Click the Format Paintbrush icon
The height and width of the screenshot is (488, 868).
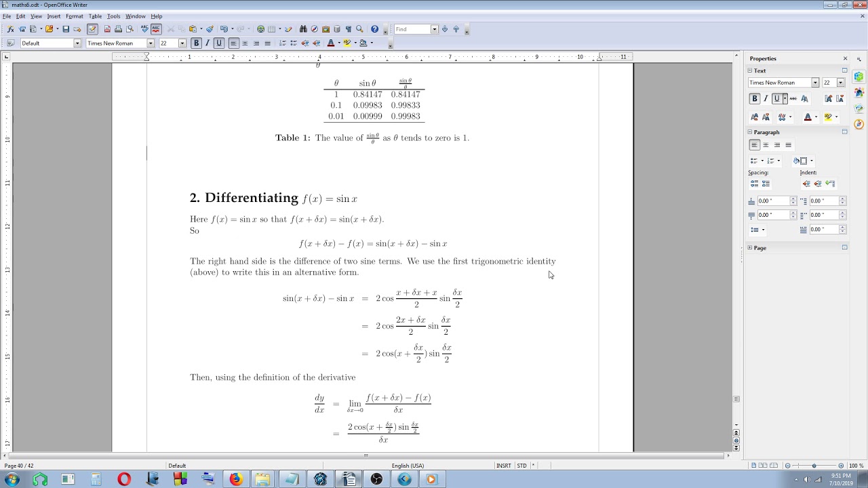[210, 29]
